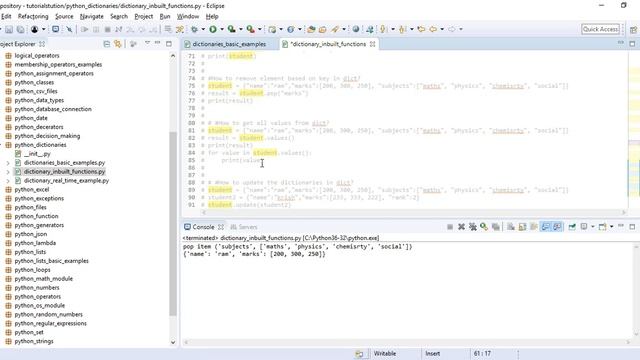
Task: Toggle Show Console on standard output
Action: point(545,227)
